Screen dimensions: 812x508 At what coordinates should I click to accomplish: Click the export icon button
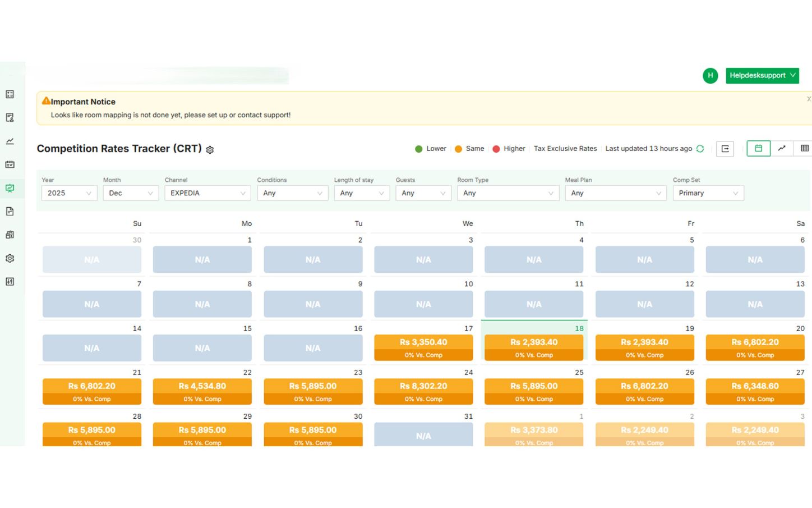pyautogui.click(x=725, y=149)
